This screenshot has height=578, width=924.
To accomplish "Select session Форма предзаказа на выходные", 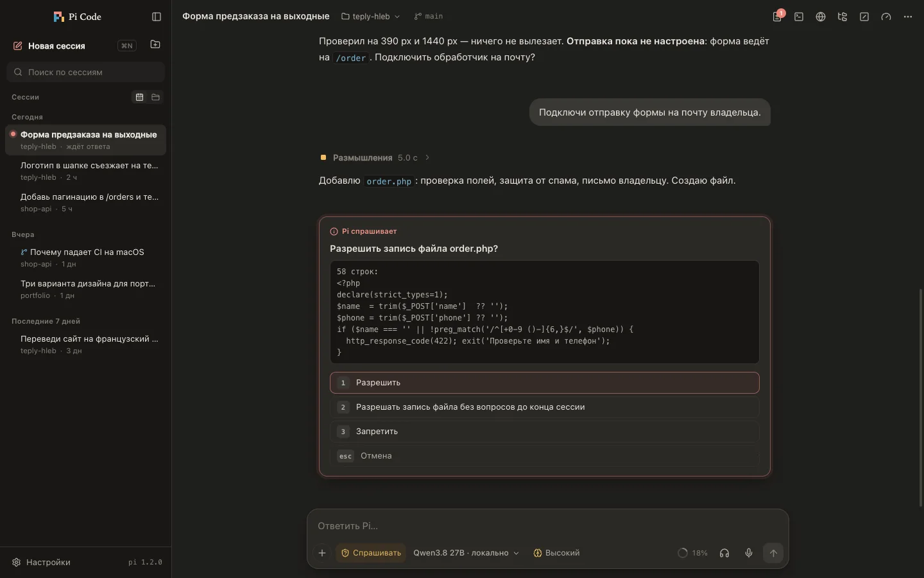I will 85,140.
